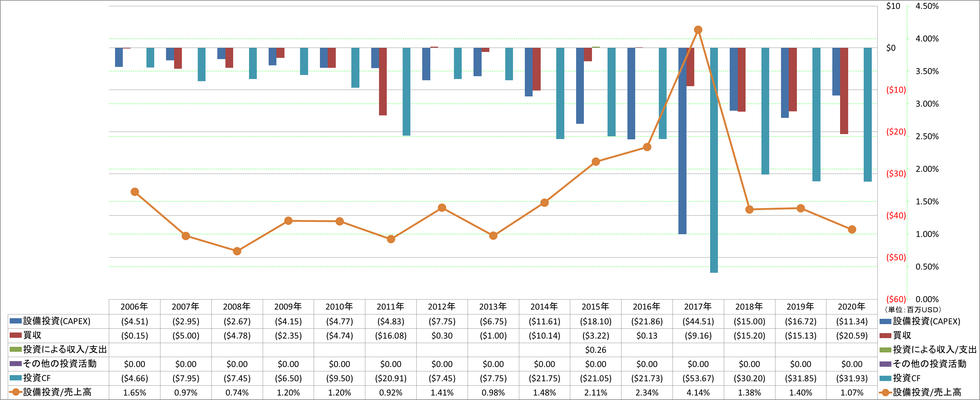Click the CAPEX value ($11.34) for 2020
The width and height of the screenshot is (980, 400).
(852, 321)
